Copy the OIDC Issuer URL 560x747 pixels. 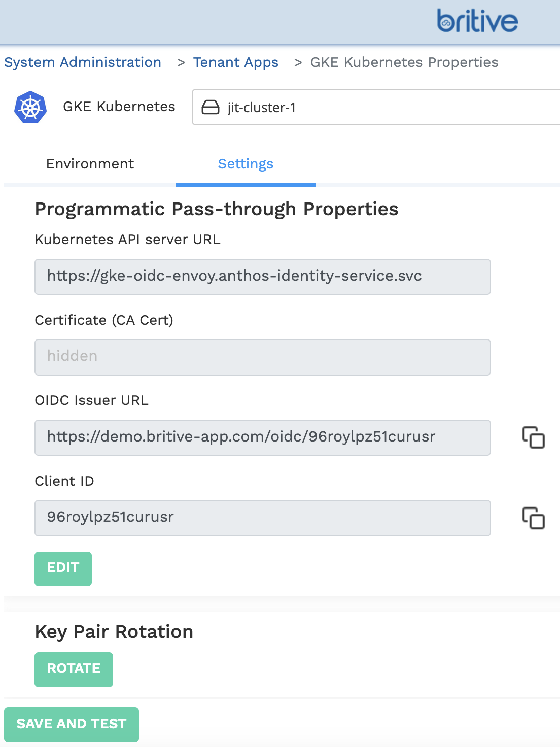pos(533,437)
